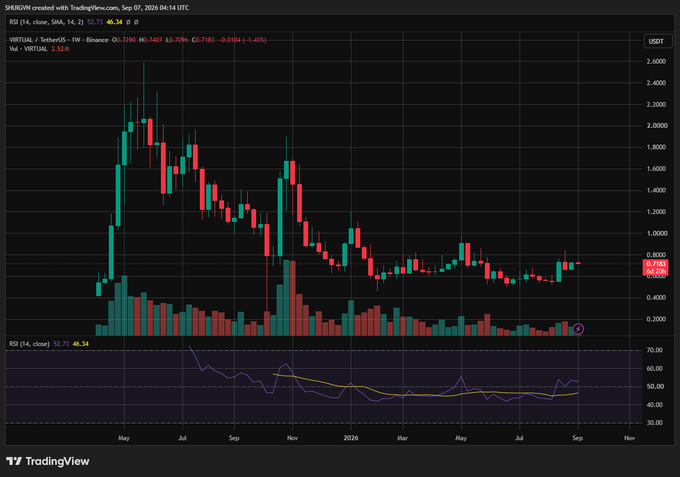Click the volume value 2.52M

pos(60,49)
